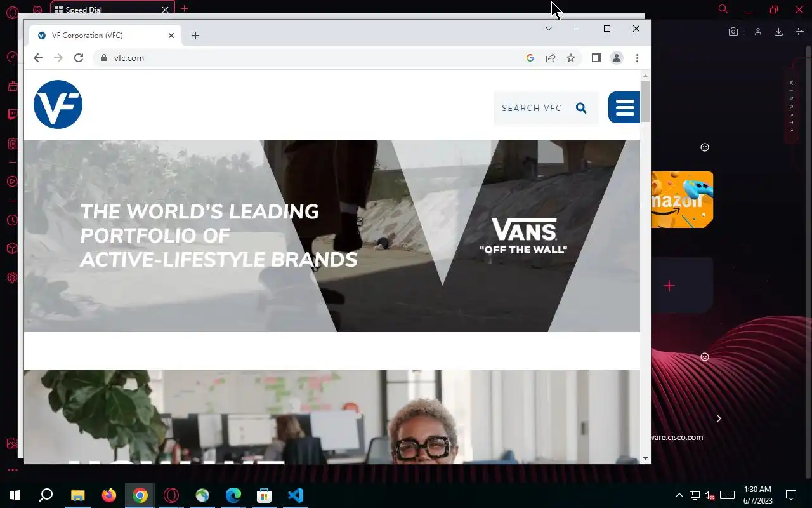View site info via the padlock icon
812x508 pixels.
click(x=105, y=58)
